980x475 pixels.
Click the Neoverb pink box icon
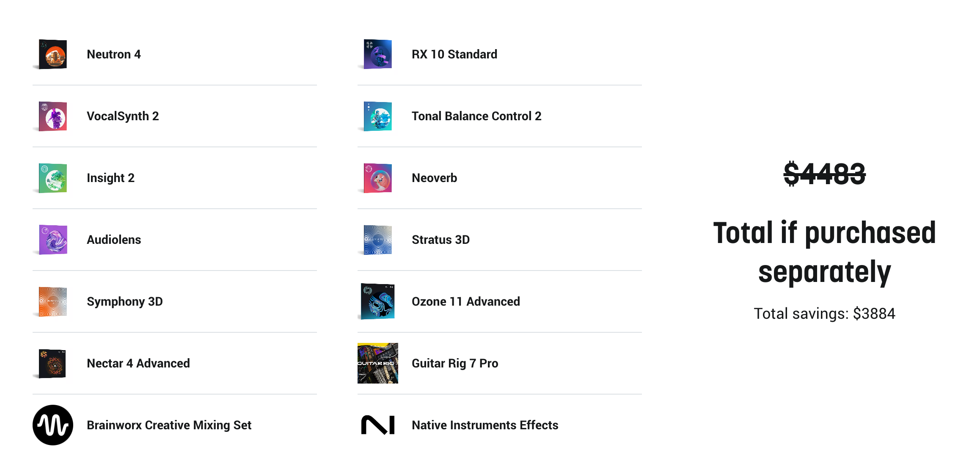click(x=377, y=178)
